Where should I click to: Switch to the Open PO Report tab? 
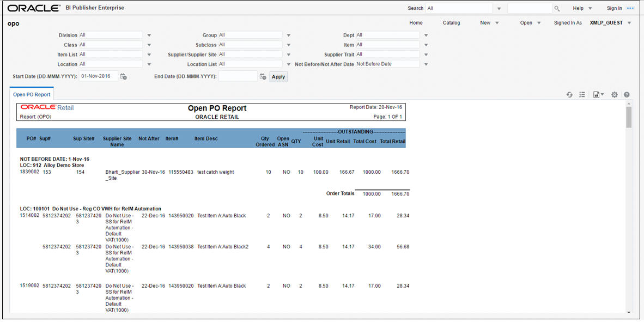click(x=32, y=94)
